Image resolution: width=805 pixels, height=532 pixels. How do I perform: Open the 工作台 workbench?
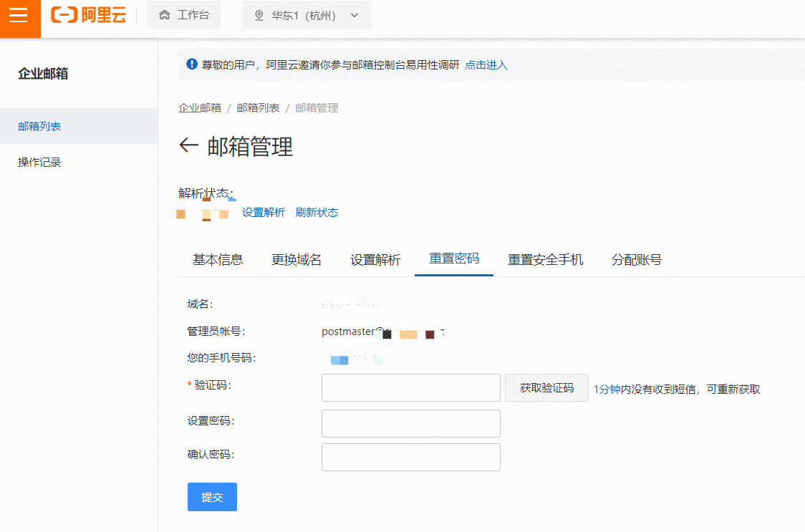(x=183, y=15)
